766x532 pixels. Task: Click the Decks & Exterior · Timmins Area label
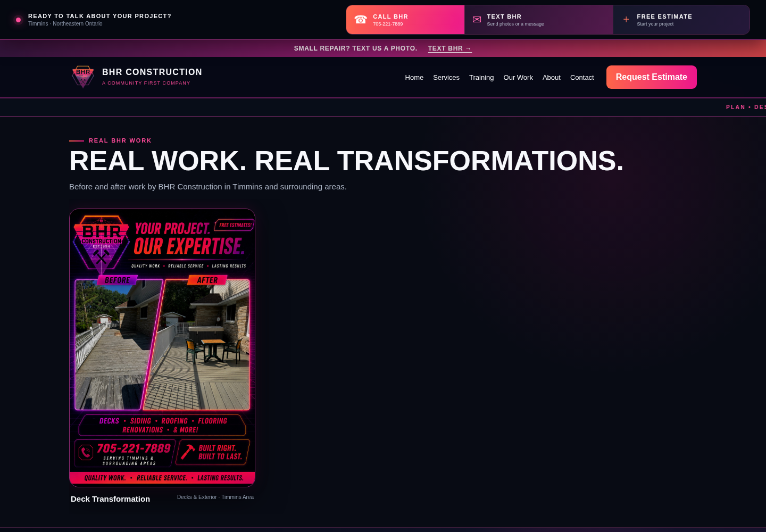tap(215, 497)
